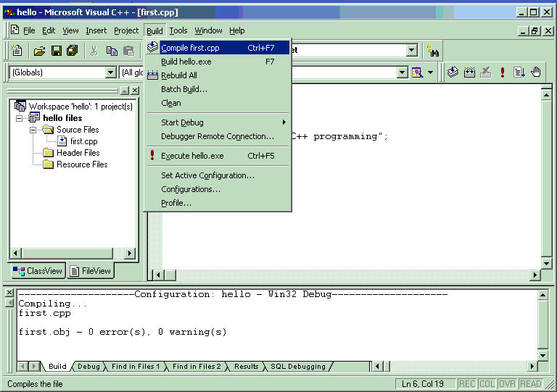The image size is (557, 392).
Task: Click the Go debug toolbar icon
Action: [519, 72]
